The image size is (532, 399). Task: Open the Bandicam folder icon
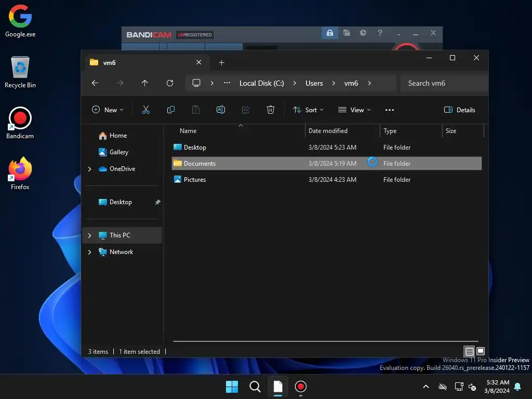pyautogui.click(x=347, y=33)
